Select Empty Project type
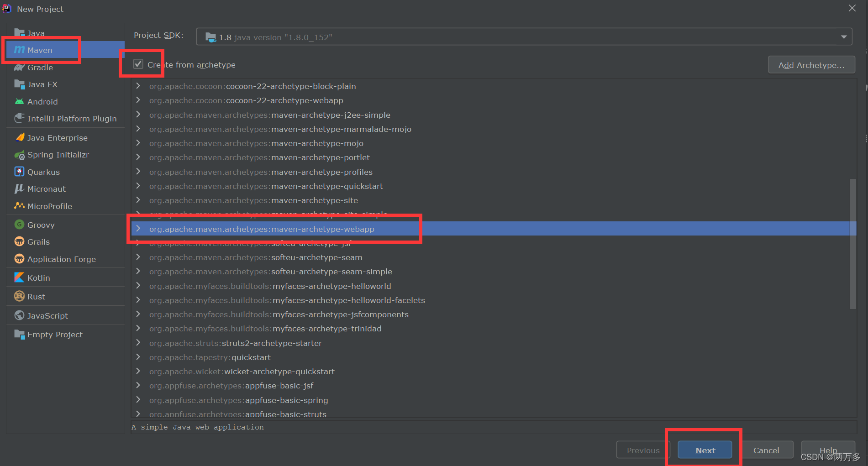868x466 pixels. point(65,334)
